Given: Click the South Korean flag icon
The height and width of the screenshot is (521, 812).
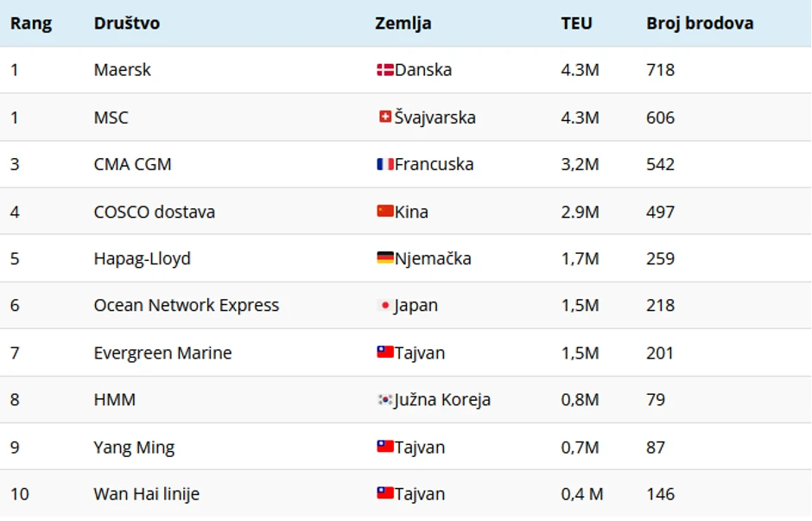Looking at the screenshot, I should (385, 400).
